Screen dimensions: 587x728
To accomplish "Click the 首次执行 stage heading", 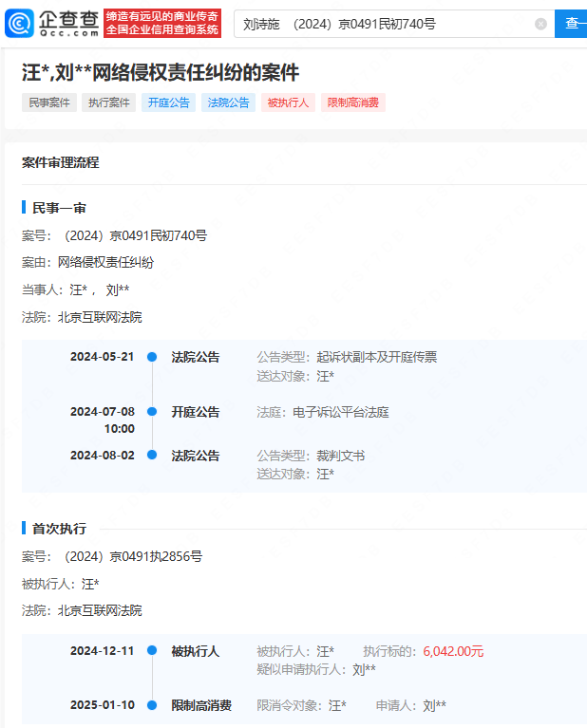I will pos(59,529).
